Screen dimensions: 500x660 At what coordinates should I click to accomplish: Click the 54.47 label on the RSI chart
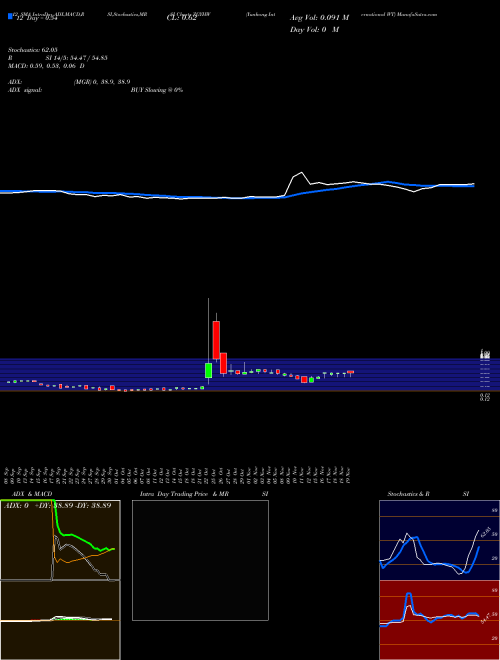[487, 618]
